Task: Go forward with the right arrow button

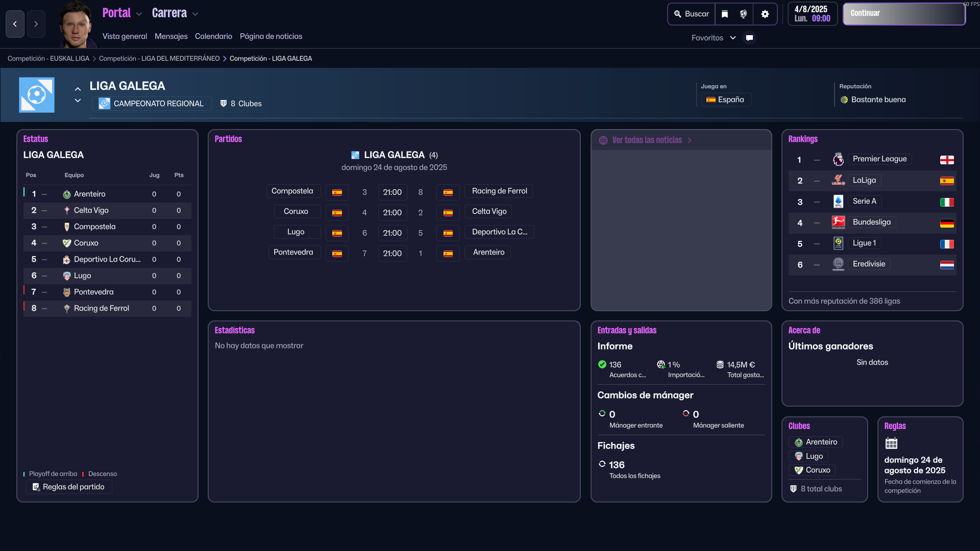Action: (36, 24)
